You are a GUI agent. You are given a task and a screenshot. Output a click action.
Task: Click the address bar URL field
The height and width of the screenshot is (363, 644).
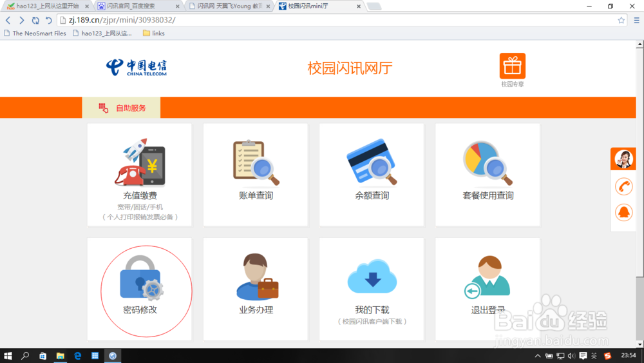tap(341, 20)
